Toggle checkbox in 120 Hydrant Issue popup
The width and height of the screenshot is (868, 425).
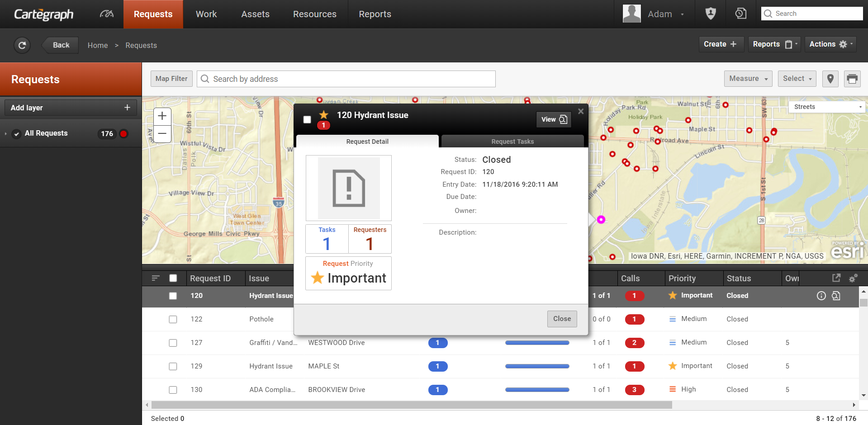(x=307, y=119)
